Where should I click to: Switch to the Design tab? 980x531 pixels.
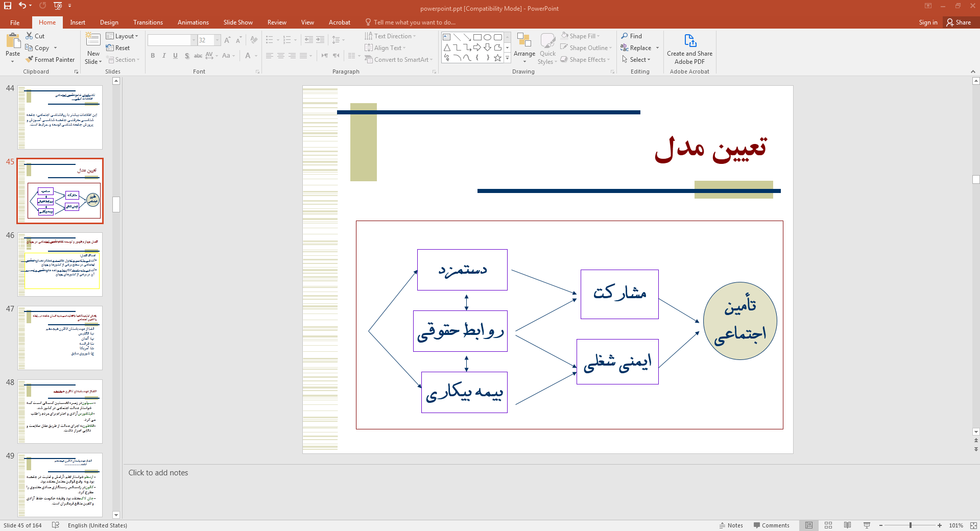pyautogui.click(x=109, y=22)
